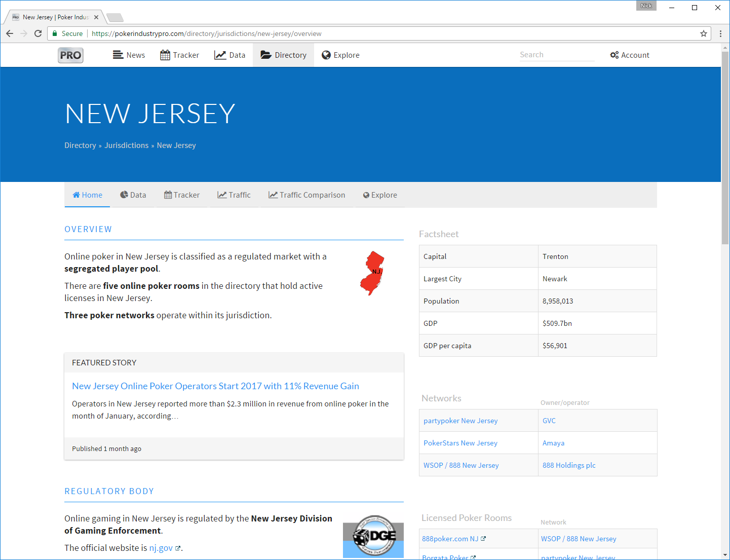
Task: Click the DGE regulator logo image
Action: tap(373, 536)
